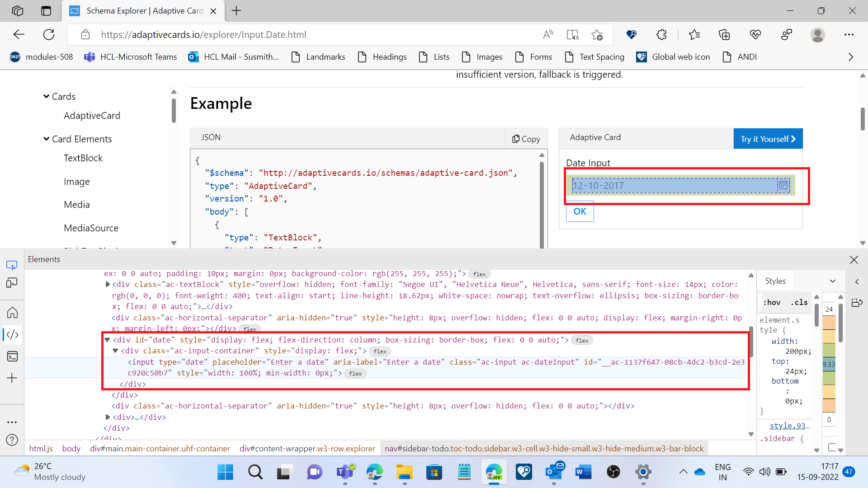The height and width of the screenshot is (488, 868).
Task: Click the Try it Yourself button
Action: pyautogui.click(x=768, y=138)
